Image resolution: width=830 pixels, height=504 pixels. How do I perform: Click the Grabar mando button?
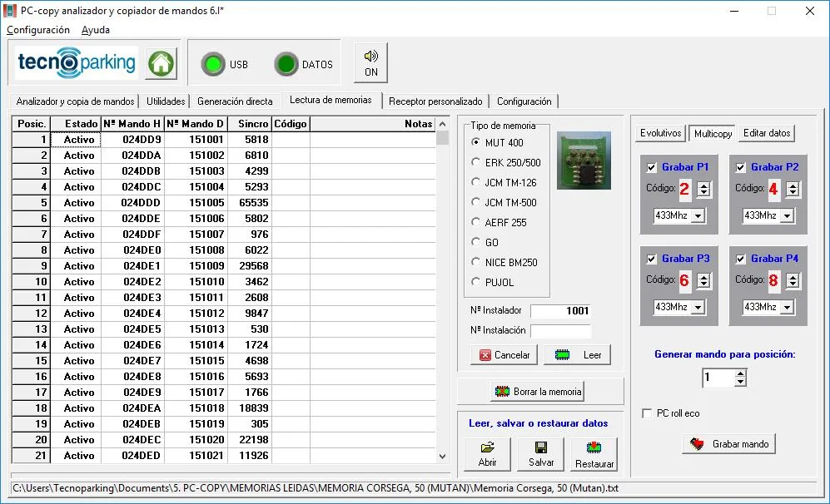pos(729,444)
